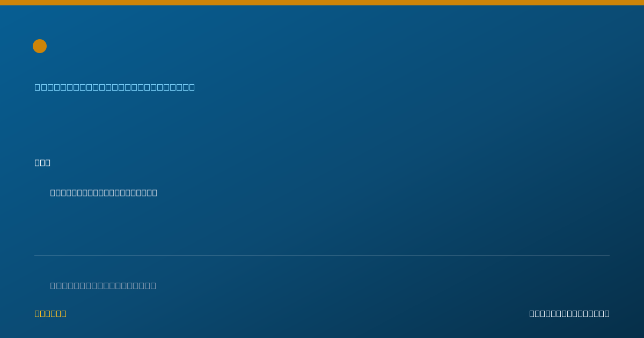Click the thin horizontal divider line
The height and width of the screenshot is (338, 644).
pos(322,255)
